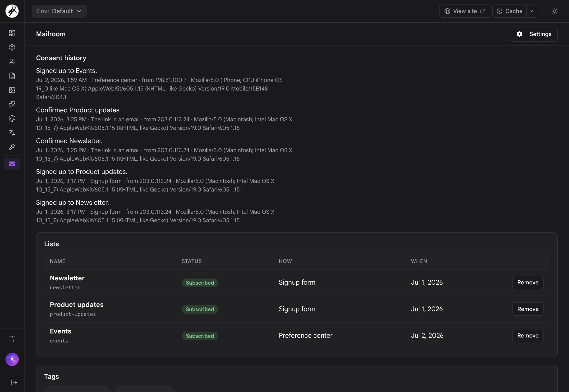Click the HOW column header

click(285, 261)
